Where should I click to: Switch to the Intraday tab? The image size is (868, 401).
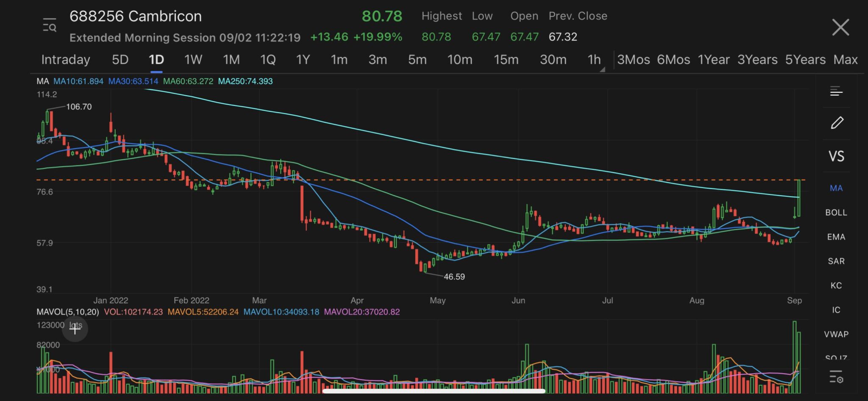point(66,60)
